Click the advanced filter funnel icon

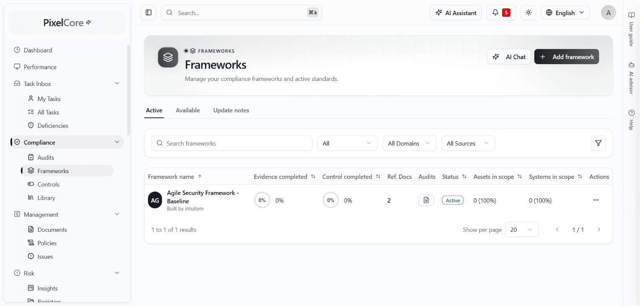598,143
